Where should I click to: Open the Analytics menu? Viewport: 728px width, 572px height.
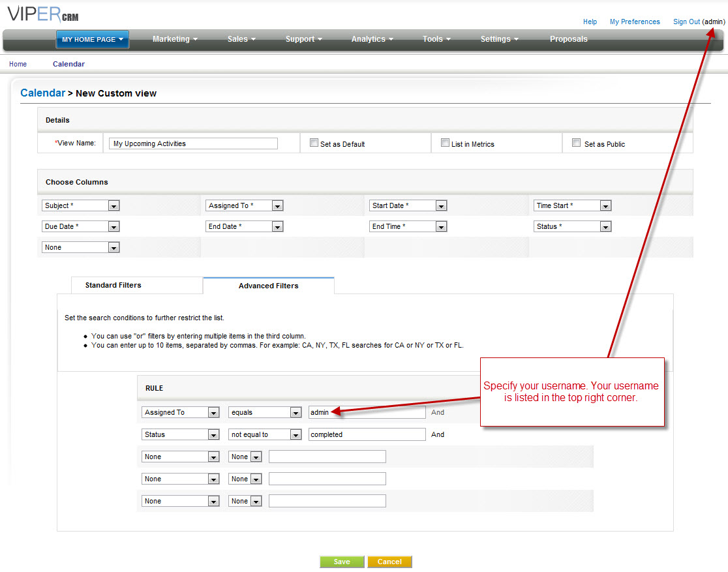[x=372, y=40]
